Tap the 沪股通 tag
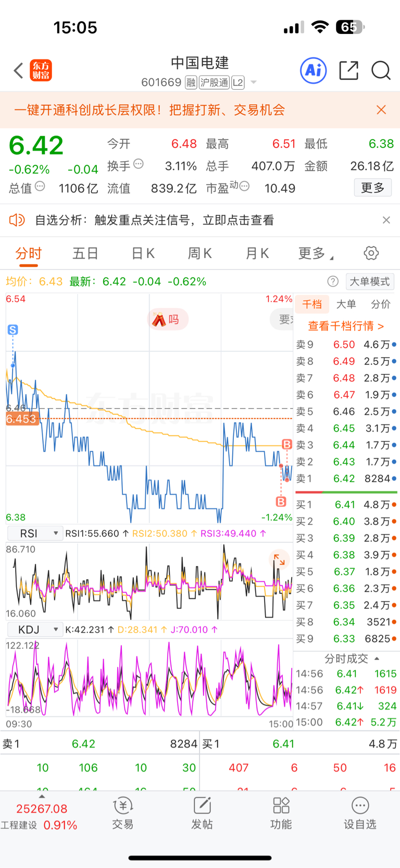This screenshot has height=868, width=400. click(214, 82)
